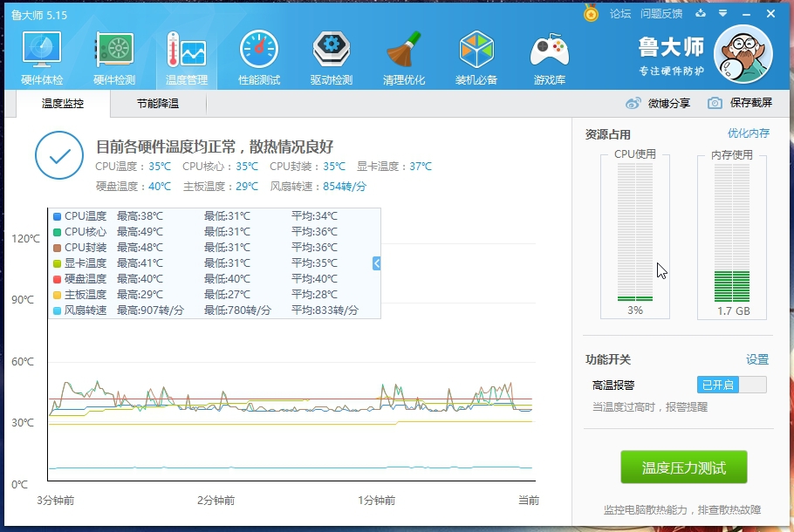Image resolution: width=794 pixels, height=532 pixels.
Task: Click the 鲁大师 cartoon avatar logo
Action: 743,54
